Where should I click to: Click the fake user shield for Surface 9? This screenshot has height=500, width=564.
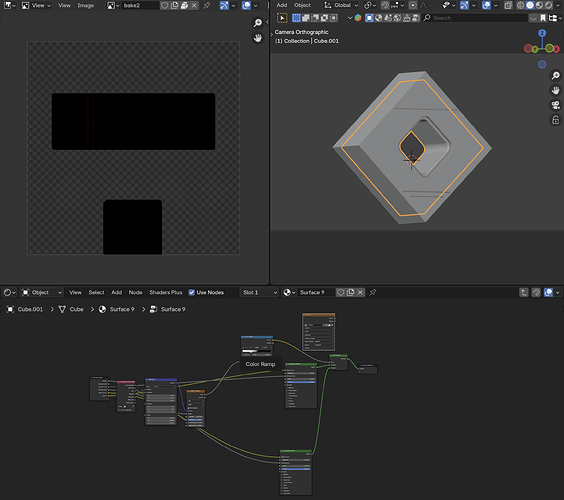click(x=341, y=292)
